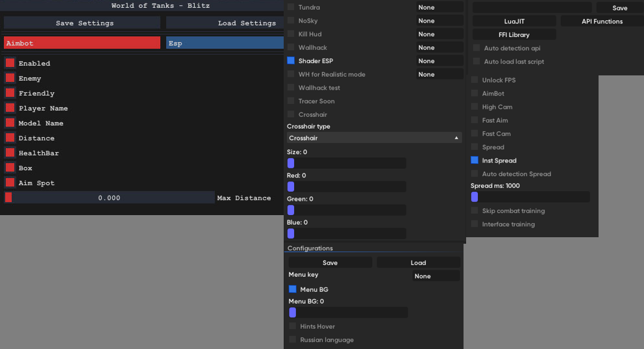
Task: Click the Menu BG slider
Action: [348, 313]
